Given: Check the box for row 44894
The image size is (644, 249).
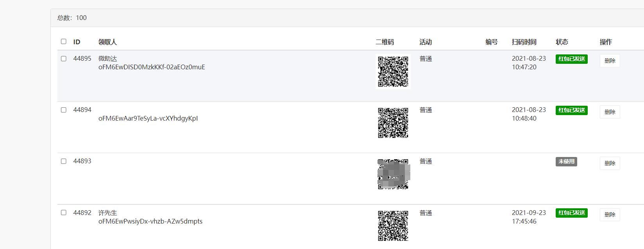Looking at the screenshot, I should (64, 110).
